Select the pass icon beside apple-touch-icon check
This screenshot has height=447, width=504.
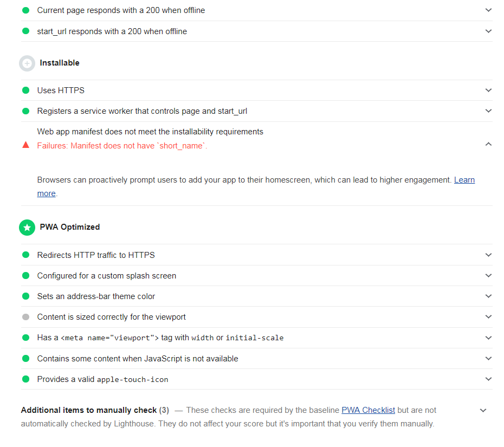coord(25,379)
